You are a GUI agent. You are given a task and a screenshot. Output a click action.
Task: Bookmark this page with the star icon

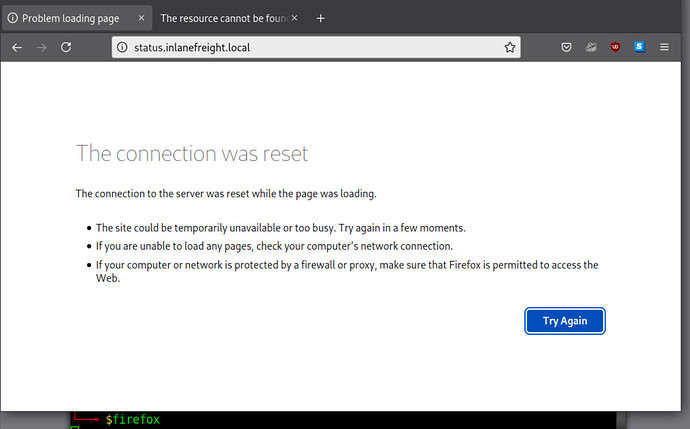(510, 47)
